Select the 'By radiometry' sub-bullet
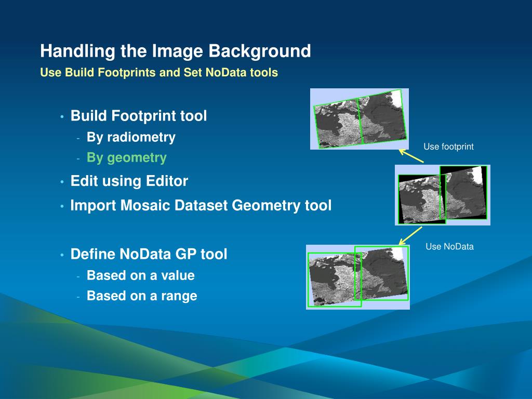532x399 pixels. point(131,137)
